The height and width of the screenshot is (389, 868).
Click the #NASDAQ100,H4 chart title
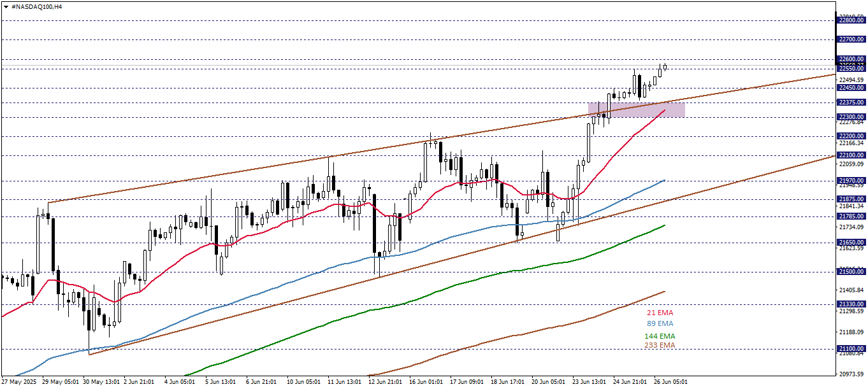tap(36, 6)
